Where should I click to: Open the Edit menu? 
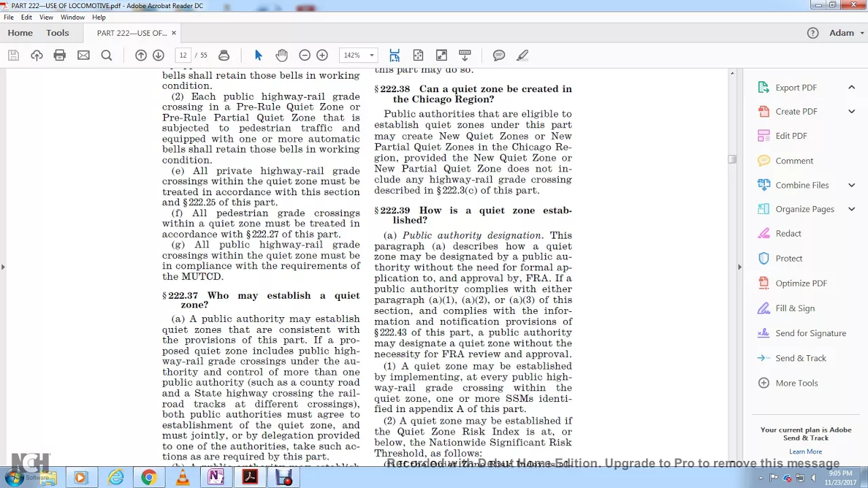click(x=26, y=17)
